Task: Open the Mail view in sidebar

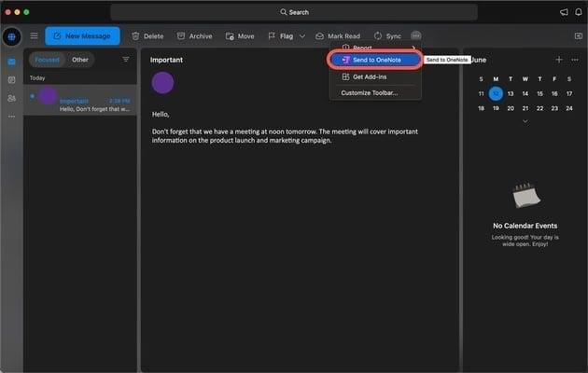Action: (11, 62)
